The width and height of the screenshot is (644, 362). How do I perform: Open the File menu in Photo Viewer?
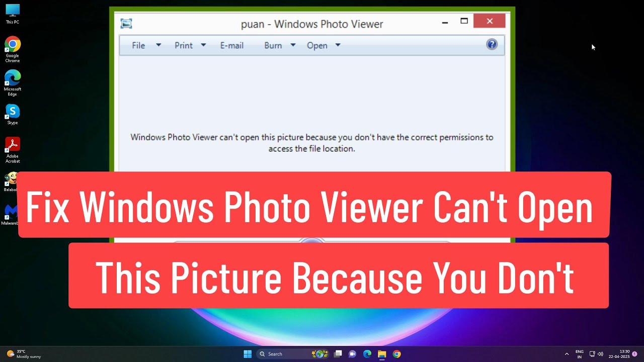(x=138, y=45)
